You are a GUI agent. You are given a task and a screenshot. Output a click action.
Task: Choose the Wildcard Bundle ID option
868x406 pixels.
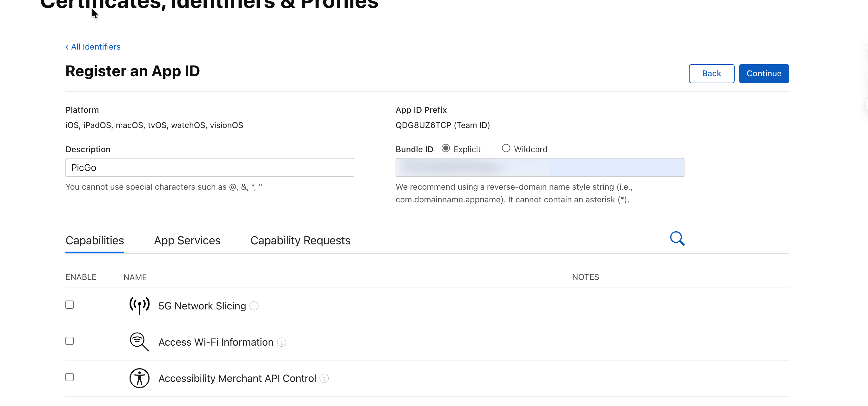coord(506,148)
